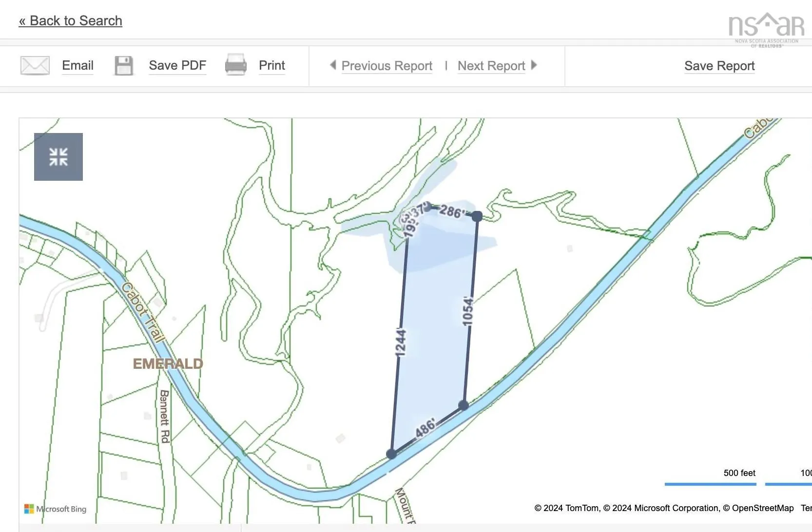Click the EMERALD place label on map
812x532 pixels.
point(168,364)
